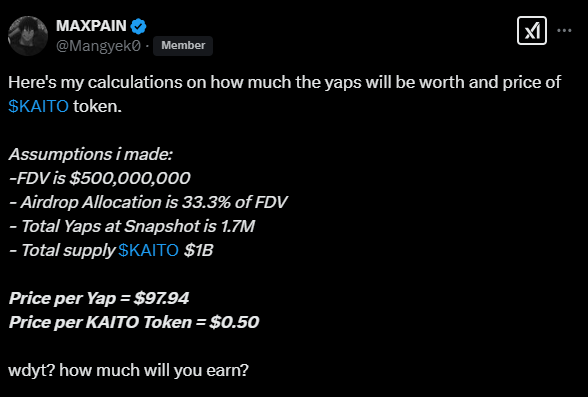Click the Price per KAITO Token line
Viewport: 588px width, 397px height.
[x=134, y=322]
